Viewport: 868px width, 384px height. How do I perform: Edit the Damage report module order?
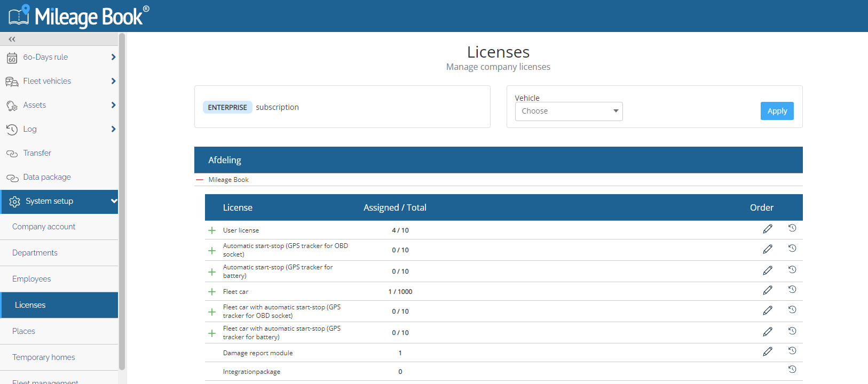point(768,351)
